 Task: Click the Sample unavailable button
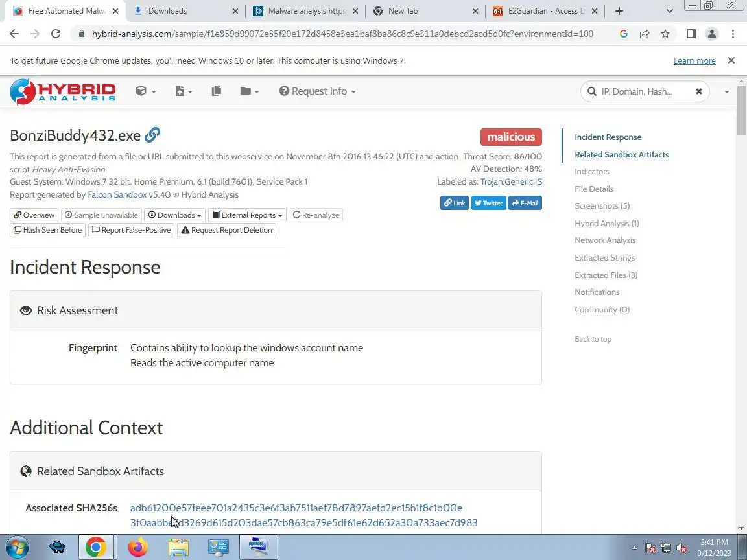click(101, 215)
